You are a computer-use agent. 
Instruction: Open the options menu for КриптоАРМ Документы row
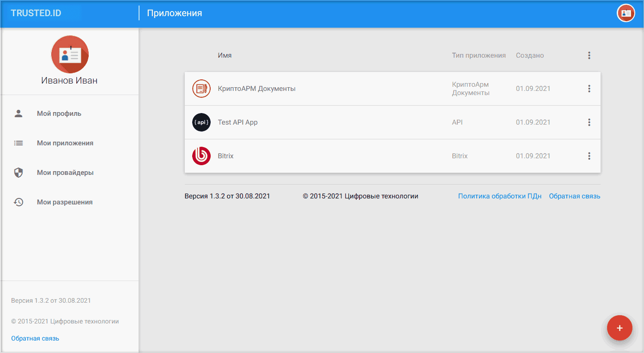coord(589,89)
